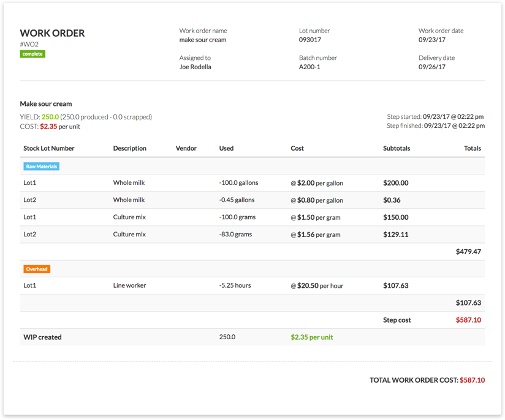Click the '-100.0 grams' used value
Screen dimensions: 505x420
coord(237,217)
